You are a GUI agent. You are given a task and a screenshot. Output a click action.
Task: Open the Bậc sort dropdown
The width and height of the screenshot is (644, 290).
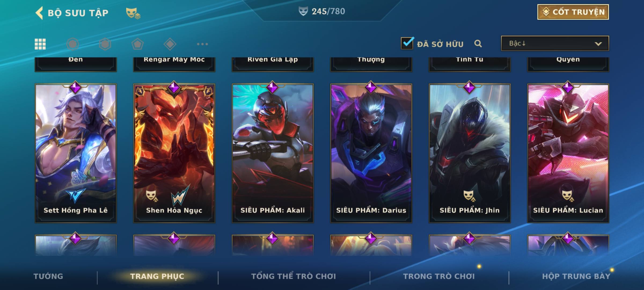(555, 43)
